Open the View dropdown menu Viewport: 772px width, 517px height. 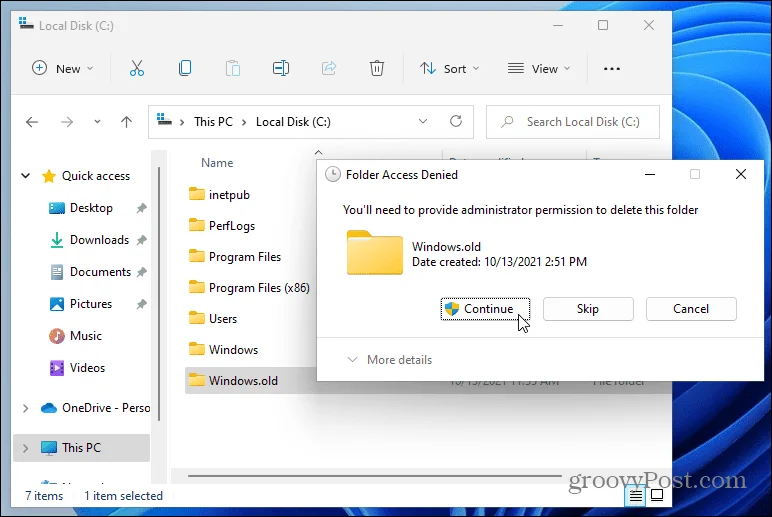tap(539, 68)
